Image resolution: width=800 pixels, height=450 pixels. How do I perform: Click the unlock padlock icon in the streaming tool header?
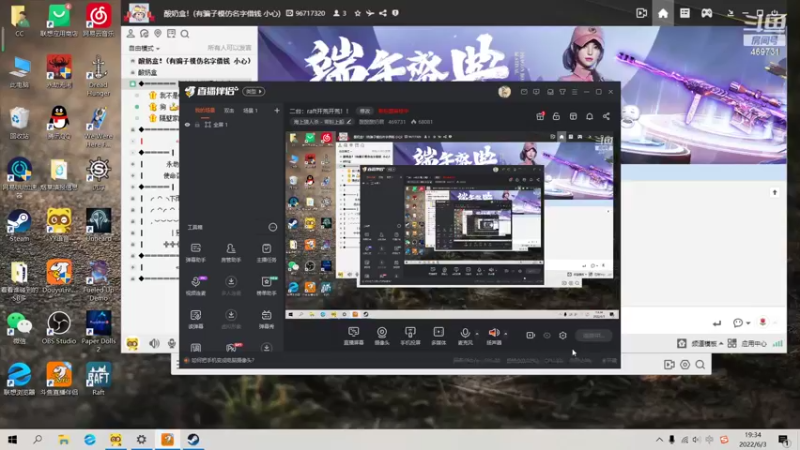556,116
